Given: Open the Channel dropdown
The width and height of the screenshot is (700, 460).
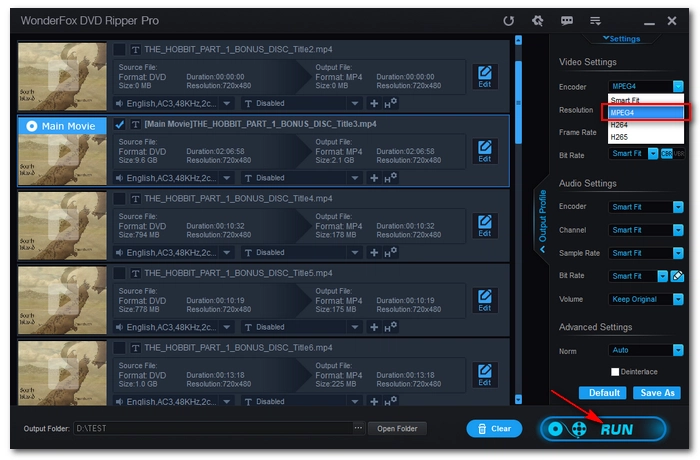Looking at the screenshot, I should pyautogui.click(x=678, y=230).
